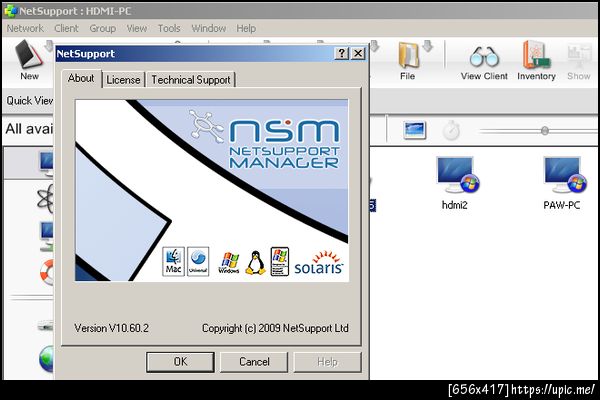Open the File transfer toolbar icon
600x400 pixels.
point(408,56)
